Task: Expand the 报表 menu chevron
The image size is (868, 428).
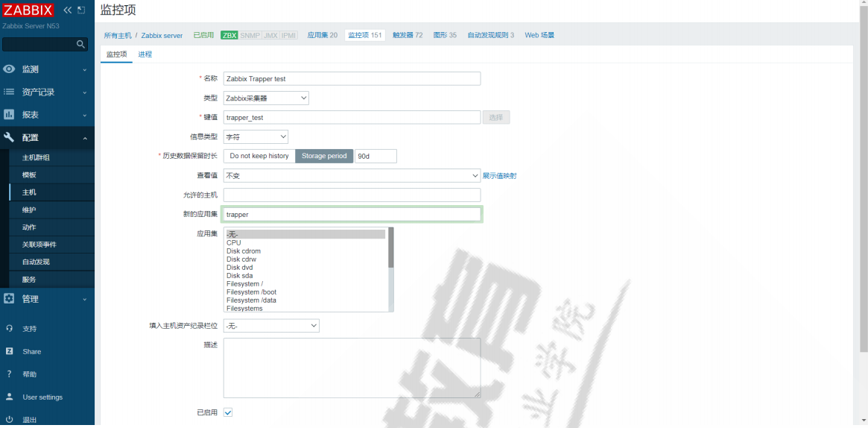Action: coord(85,115)
